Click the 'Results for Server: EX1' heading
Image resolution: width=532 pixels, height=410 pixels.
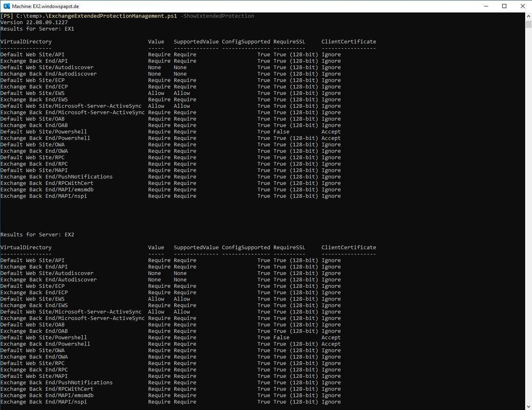tap(37, 29)
